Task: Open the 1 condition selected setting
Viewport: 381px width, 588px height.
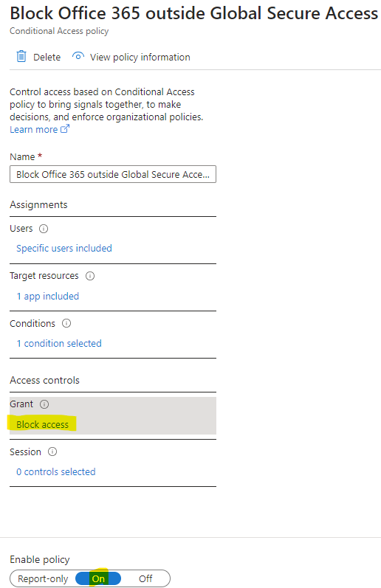Action: [59, 344]
